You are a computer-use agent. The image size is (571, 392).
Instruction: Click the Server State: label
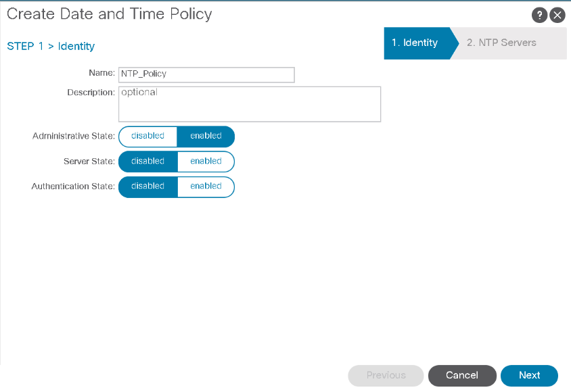[x=89, y=161]
